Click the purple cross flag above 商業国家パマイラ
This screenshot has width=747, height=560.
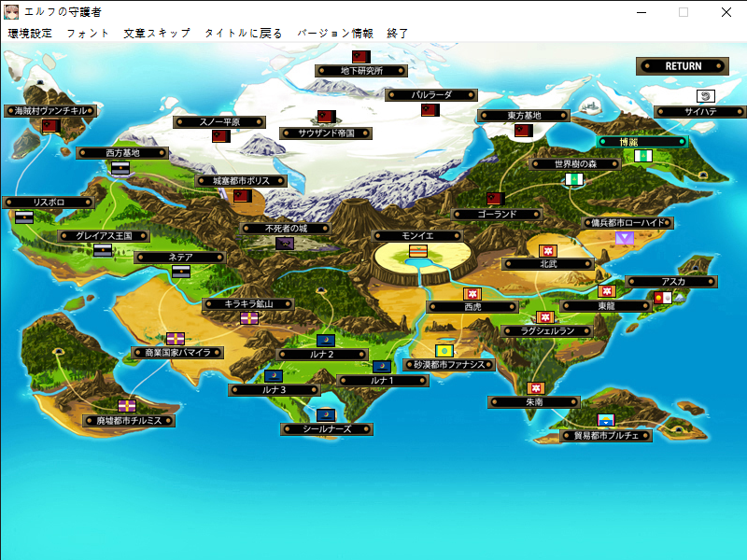(176, 339)
